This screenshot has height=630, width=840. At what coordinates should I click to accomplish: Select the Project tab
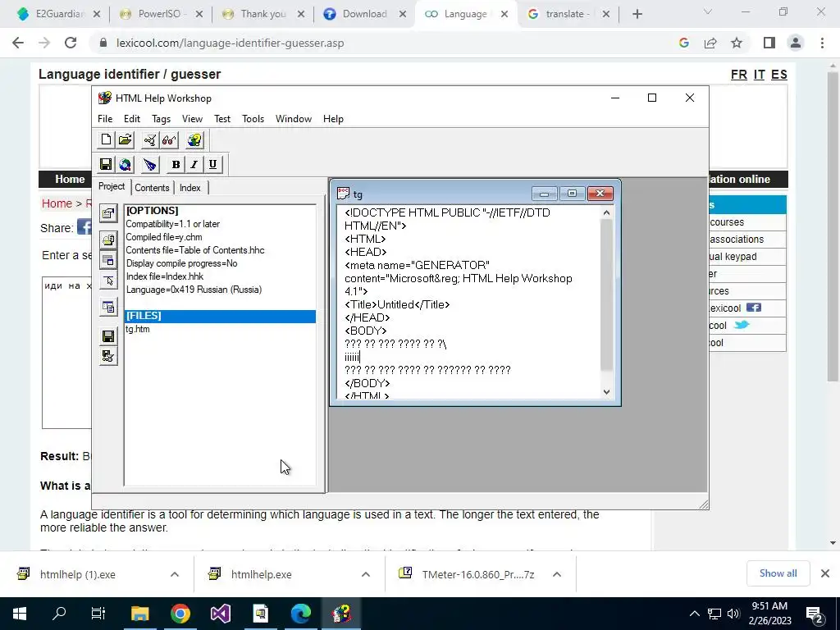(112, 186)
